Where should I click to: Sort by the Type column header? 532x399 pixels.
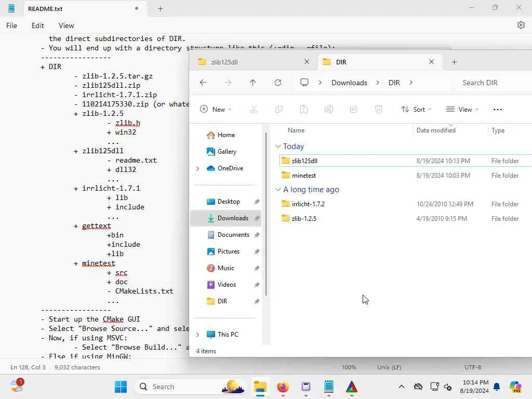[498, 130]
